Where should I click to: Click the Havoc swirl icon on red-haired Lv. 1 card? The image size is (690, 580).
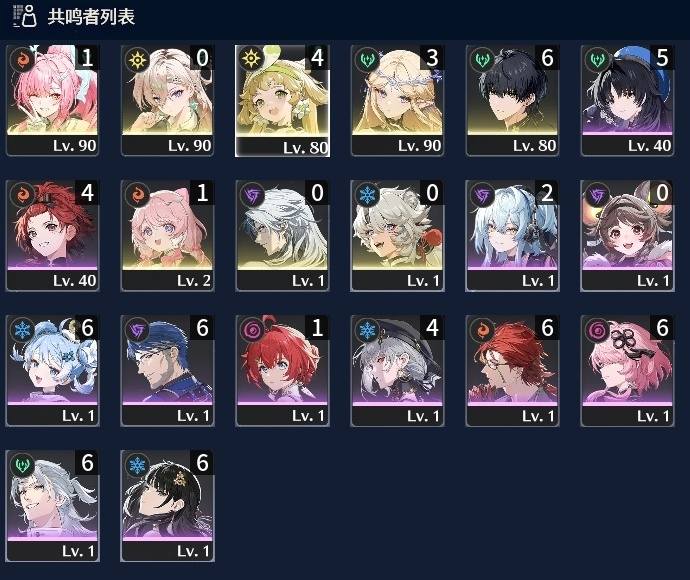[252, 329]
